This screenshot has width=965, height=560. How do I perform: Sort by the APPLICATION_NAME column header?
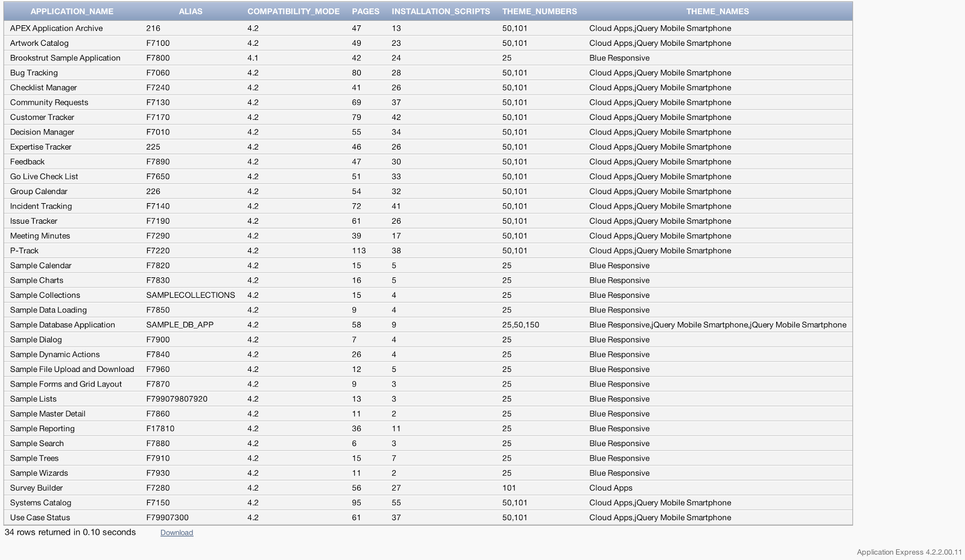click(72, 11)
